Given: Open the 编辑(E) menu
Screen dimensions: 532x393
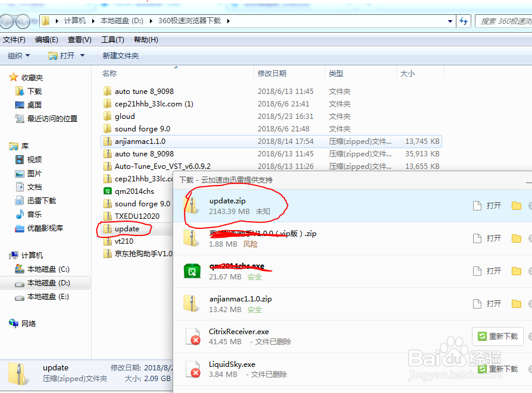Looking at the screenshot, I should pos(46,40).
